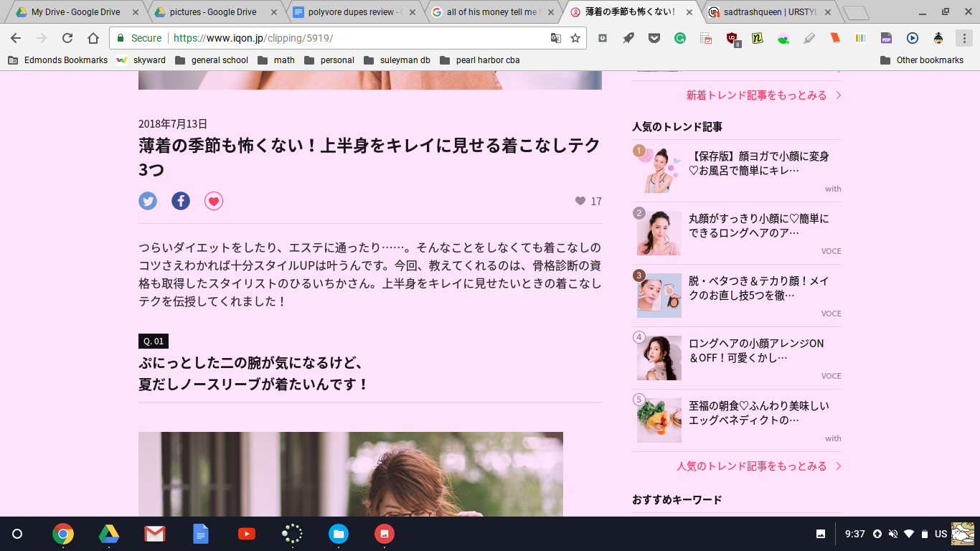The width and height of the screenshot is (980, 551).
Task: Click the Q. 01 label badge
Action: coord(154,341)
